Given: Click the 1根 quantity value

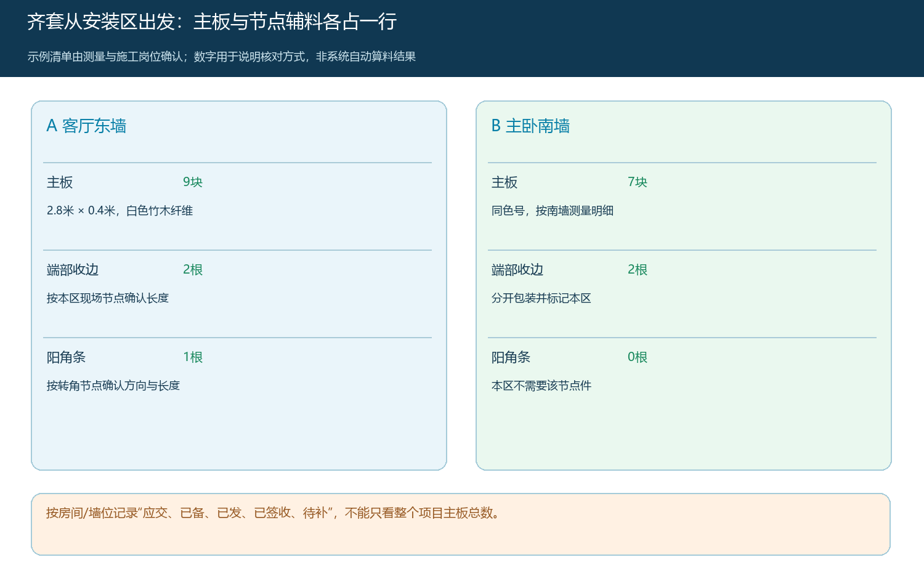Looking at the screenshot, I should point(193,357).
